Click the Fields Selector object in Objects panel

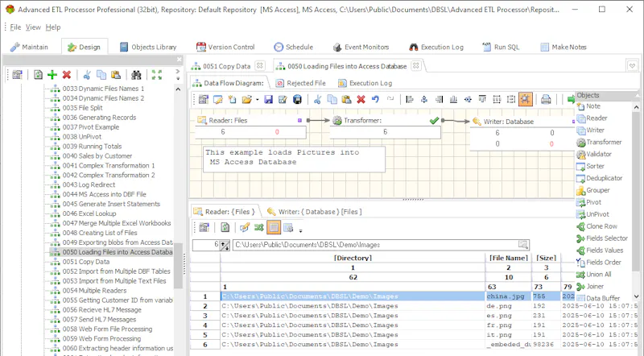[x=602, y=238]
